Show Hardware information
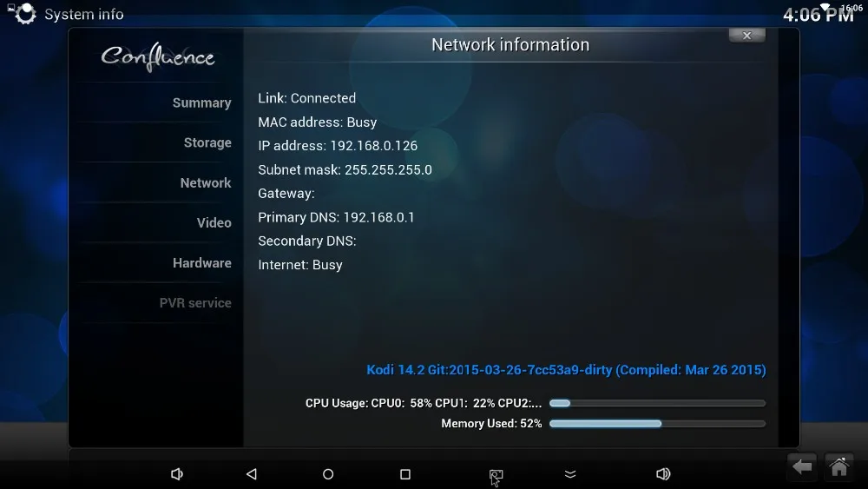The width and height of the screenshot is (868, 489). [202, 263]
